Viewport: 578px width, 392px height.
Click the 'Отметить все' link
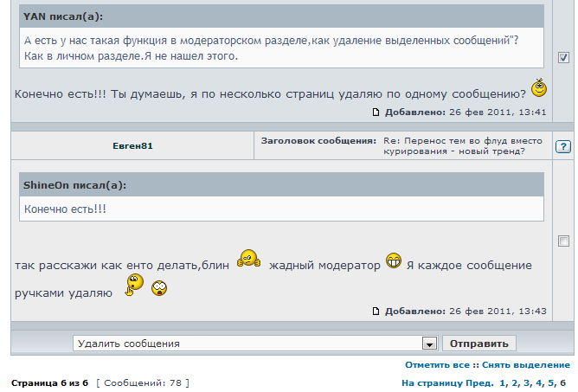tap(437, 365)
